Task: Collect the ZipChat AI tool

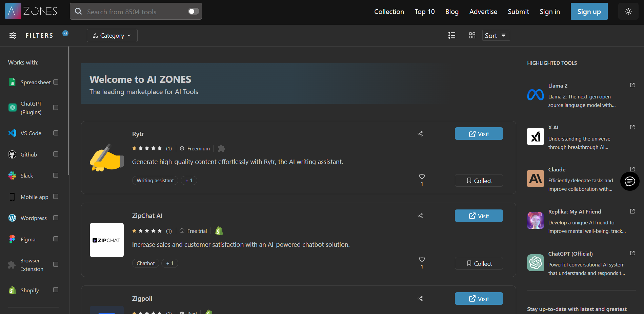Action: pos(479,263)
